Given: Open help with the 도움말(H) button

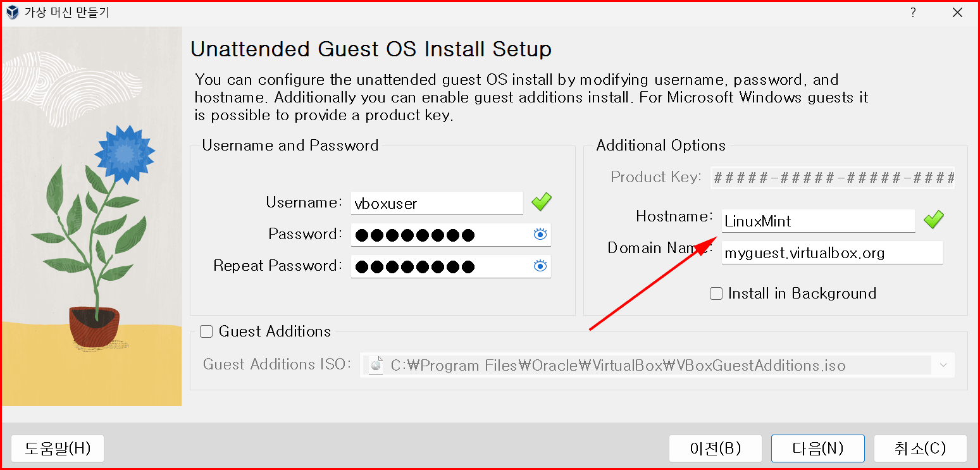Looking at the screenshot, I should point(58,448).
